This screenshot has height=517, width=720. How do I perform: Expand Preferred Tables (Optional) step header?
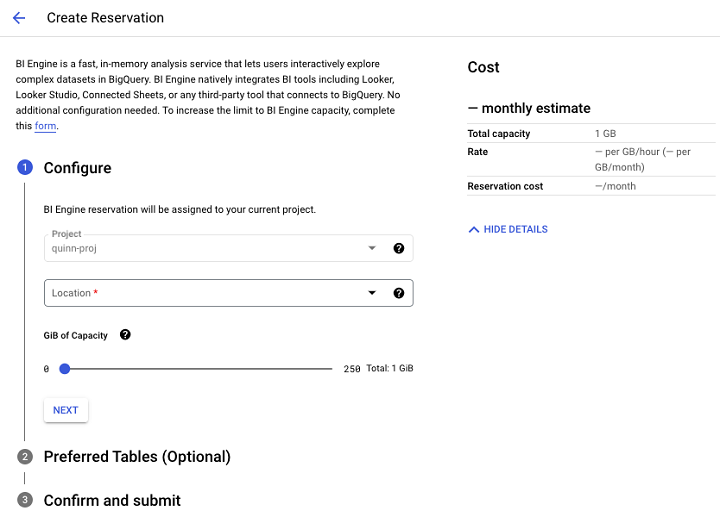[x=137, y=457]
